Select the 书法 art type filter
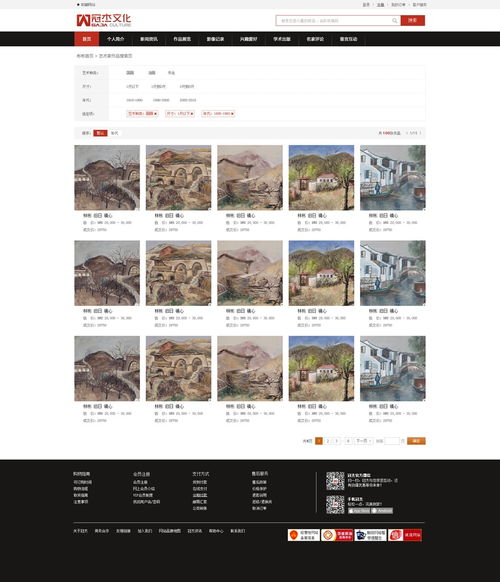Image resolution: width=500 pixels, height=582 pixels. [171, 73]
